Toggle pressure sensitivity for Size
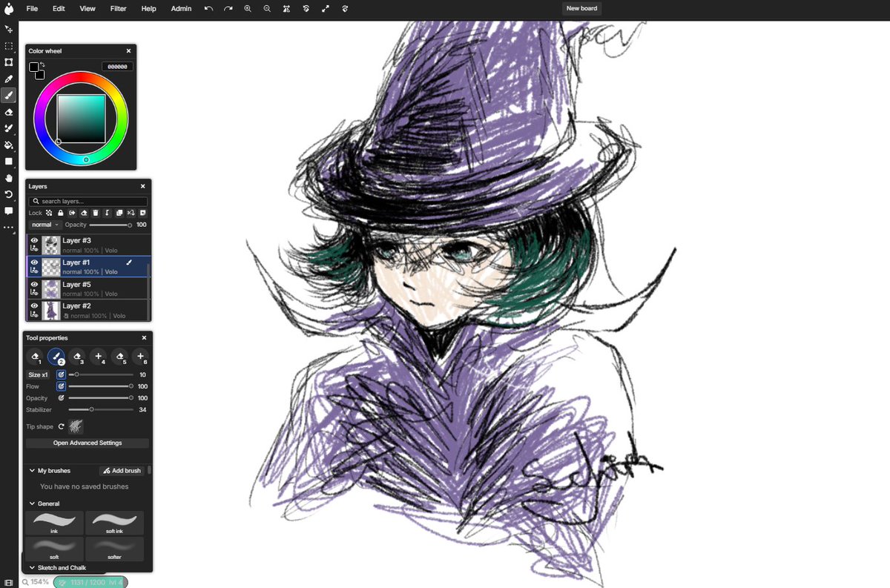Image resolution: width=890 pixels, height=588 pixels. tap(61, 374)
